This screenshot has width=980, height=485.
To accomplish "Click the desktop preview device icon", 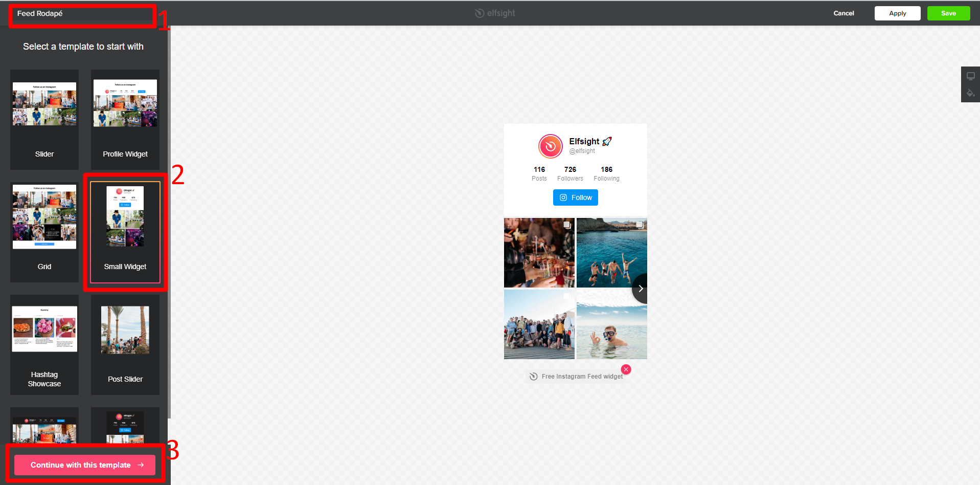I will (970, 76).
